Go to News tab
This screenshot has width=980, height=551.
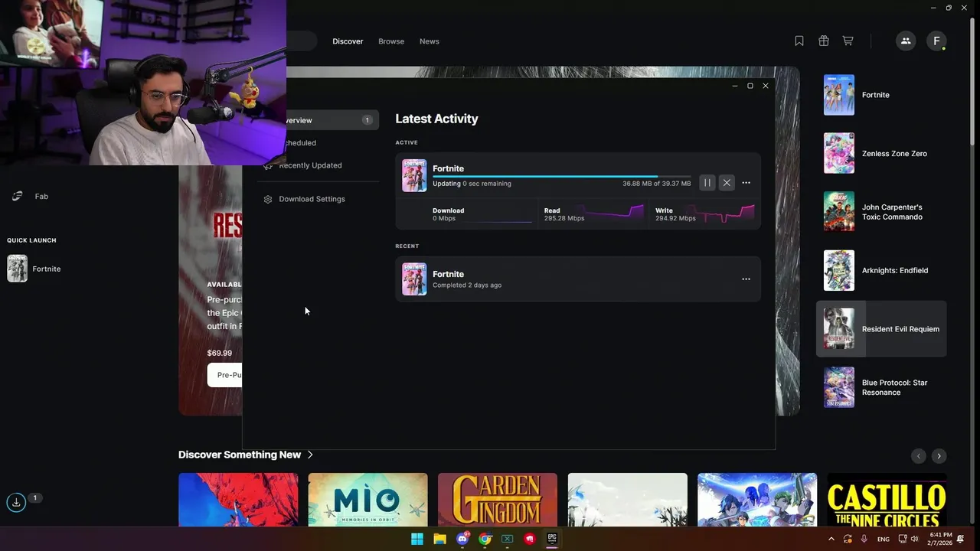point(430,41)
